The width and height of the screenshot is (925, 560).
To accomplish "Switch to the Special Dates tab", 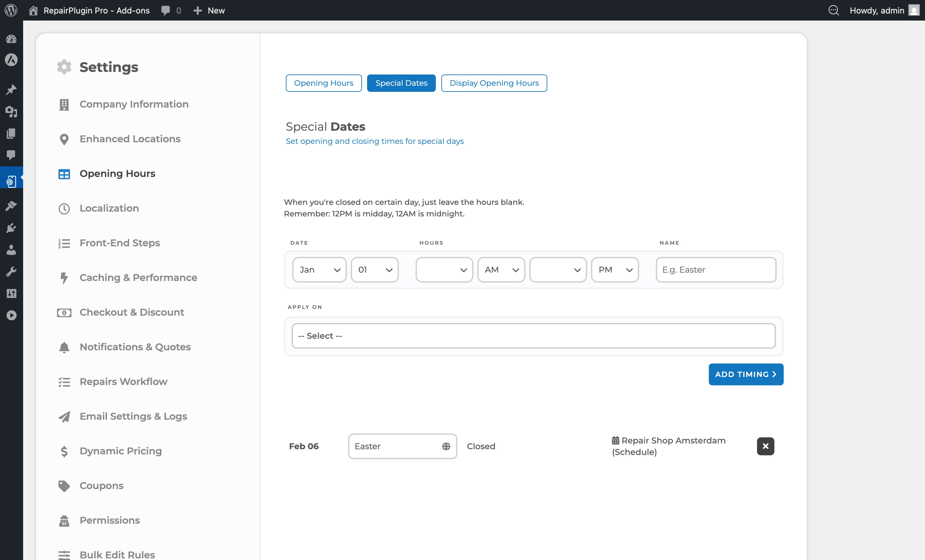I will [401, 83].
